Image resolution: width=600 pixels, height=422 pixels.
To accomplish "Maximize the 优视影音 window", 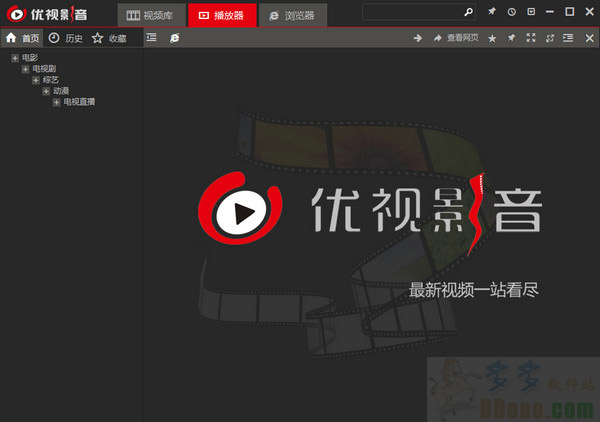I will [x=570, y=12].
